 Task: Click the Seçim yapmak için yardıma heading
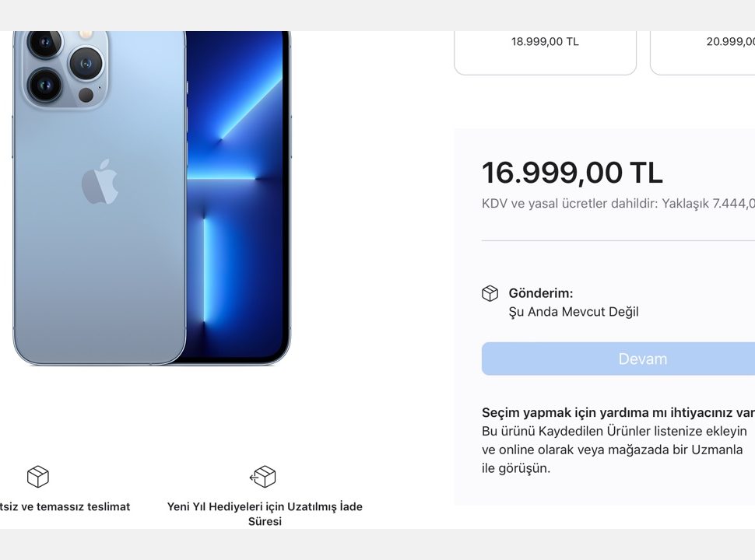[x=618, y=413]
